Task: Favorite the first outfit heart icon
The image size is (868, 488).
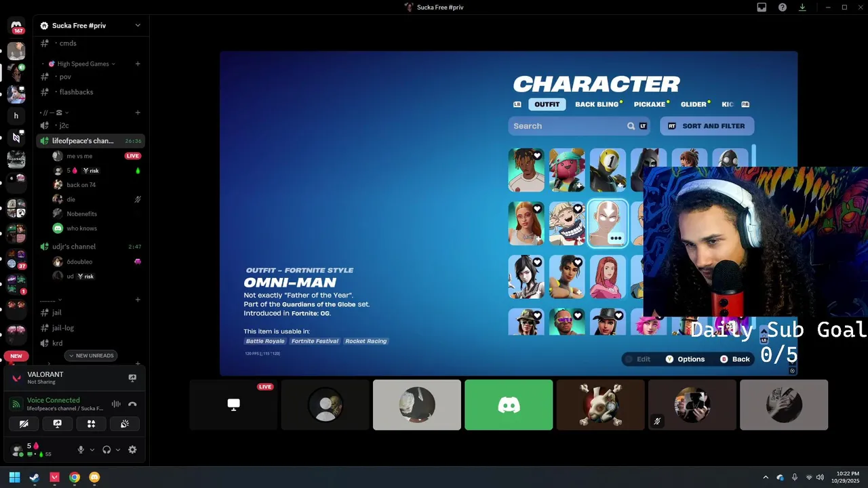Action: click(x=537, y=156)
